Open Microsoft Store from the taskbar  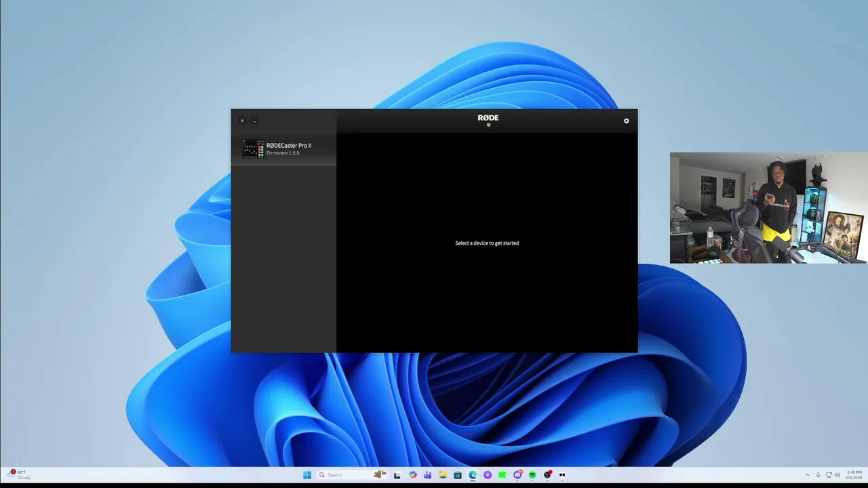tap(458, 475)
